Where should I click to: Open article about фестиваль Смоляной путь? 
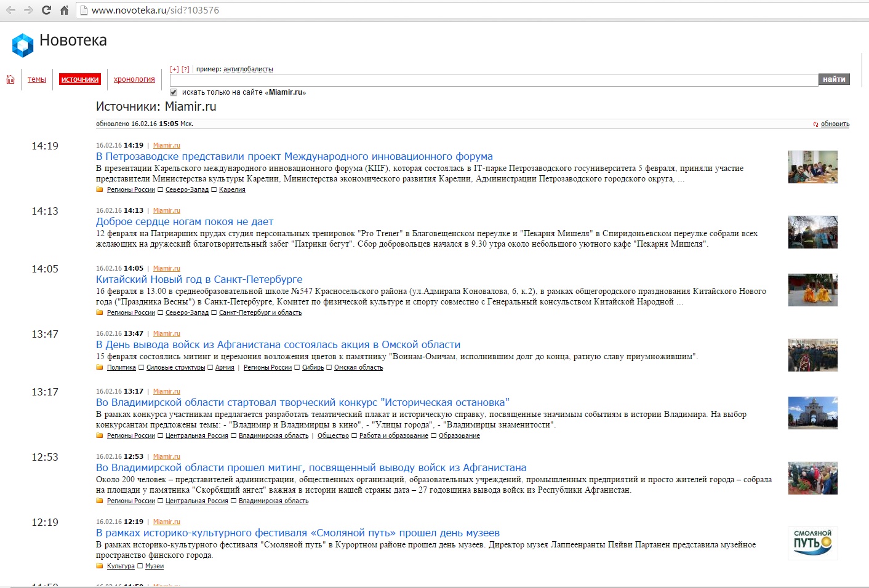pyautogui.click(x=298, y=533)
